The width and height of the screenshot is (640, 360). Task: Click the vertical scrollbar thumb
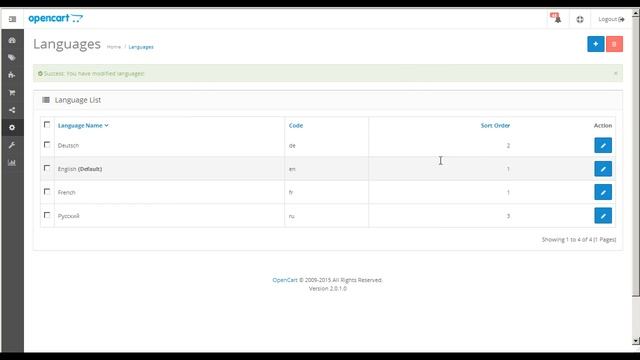tap(636, 156)
